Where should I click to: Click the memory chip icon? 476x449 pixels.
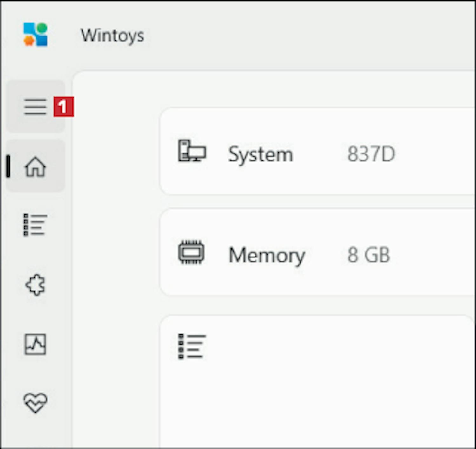point(191,252)
